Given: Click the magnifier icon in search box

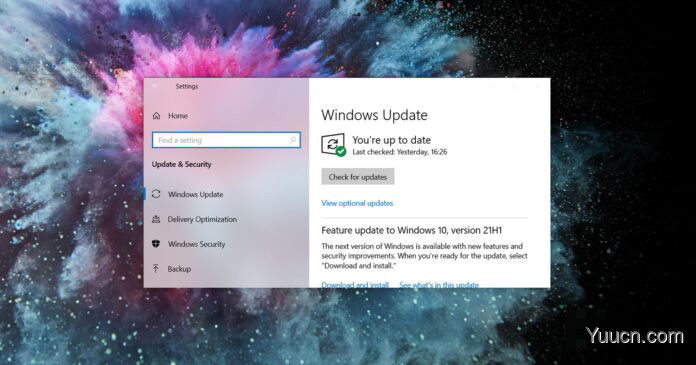Looking at the screenshot, I should (x=293, y=140).
